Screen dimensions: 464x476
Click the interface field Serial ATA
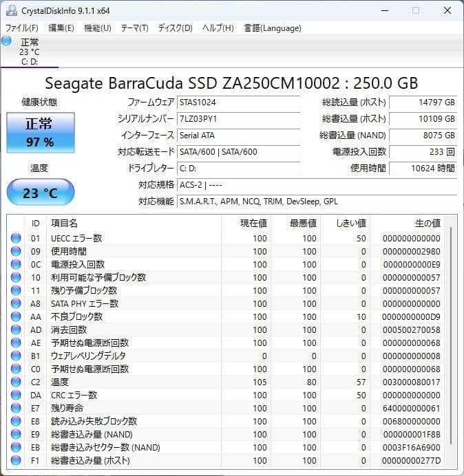tap(238, 135)
